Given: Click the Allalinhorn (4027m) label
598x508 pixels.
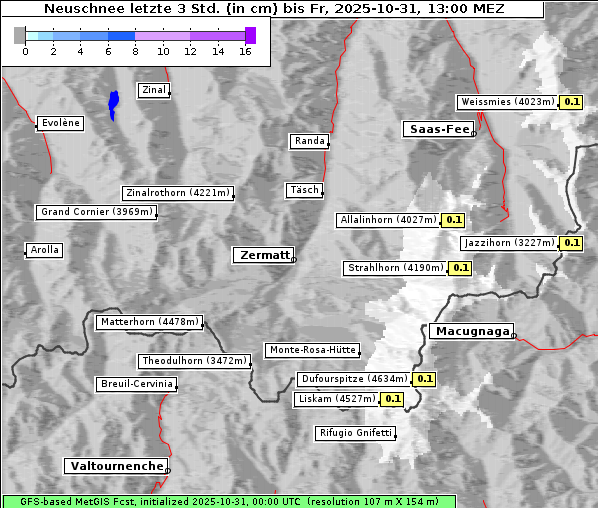Looking at the screenshot, I should 388,220.
